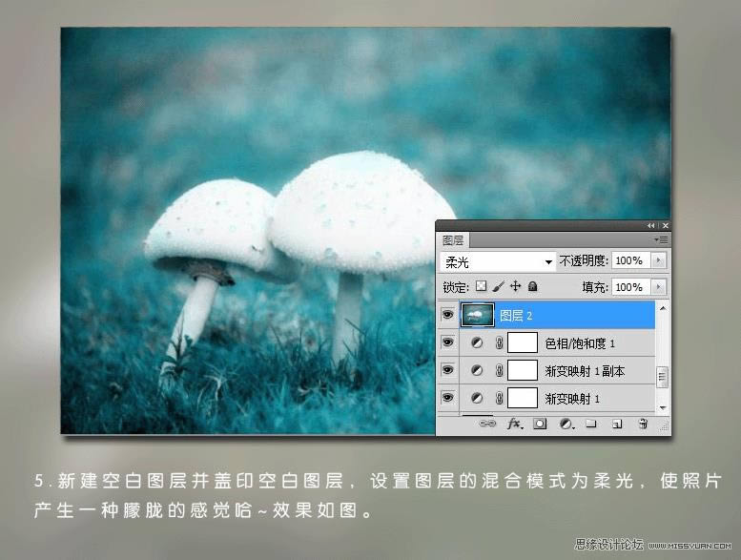Toggle lock image pixels brush icon

(x=498, y=286)
